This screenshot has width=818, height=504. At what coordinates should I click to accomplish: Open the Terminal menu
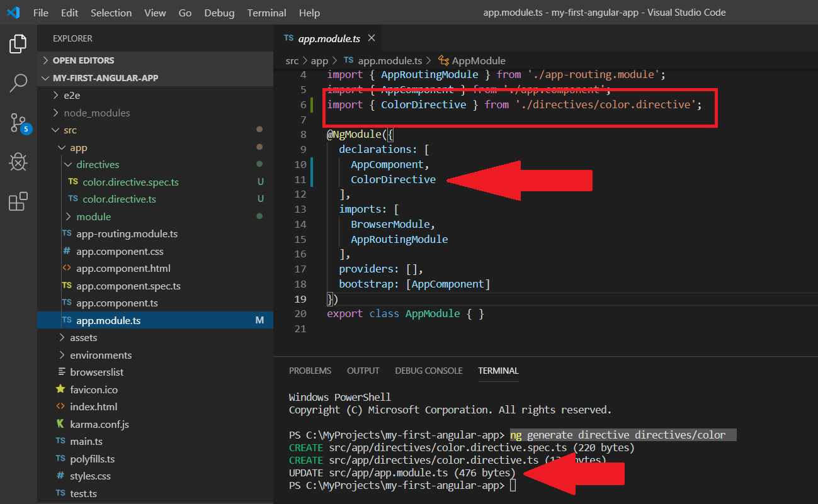[x=266, y=12]
